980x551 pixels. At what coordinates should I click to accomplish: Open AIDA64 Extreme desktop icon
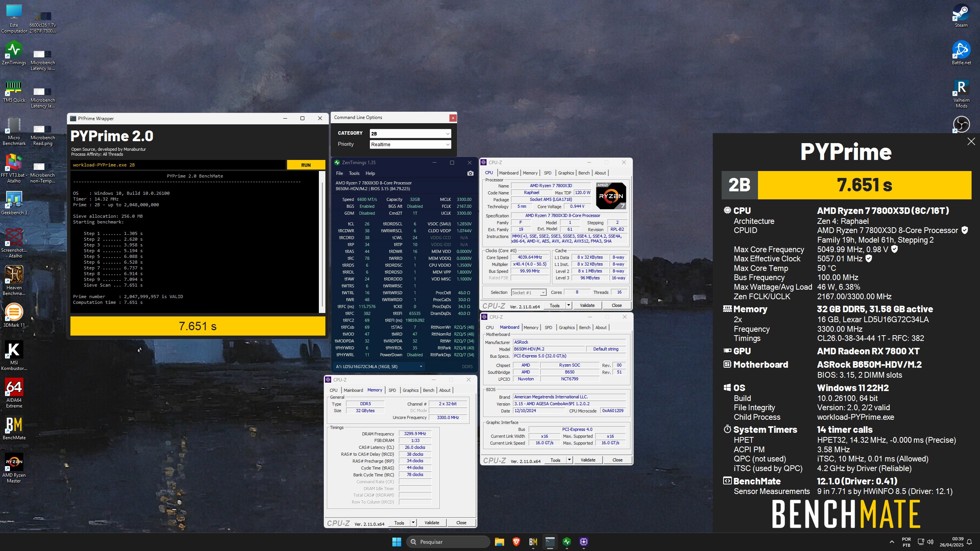point(14,393)
